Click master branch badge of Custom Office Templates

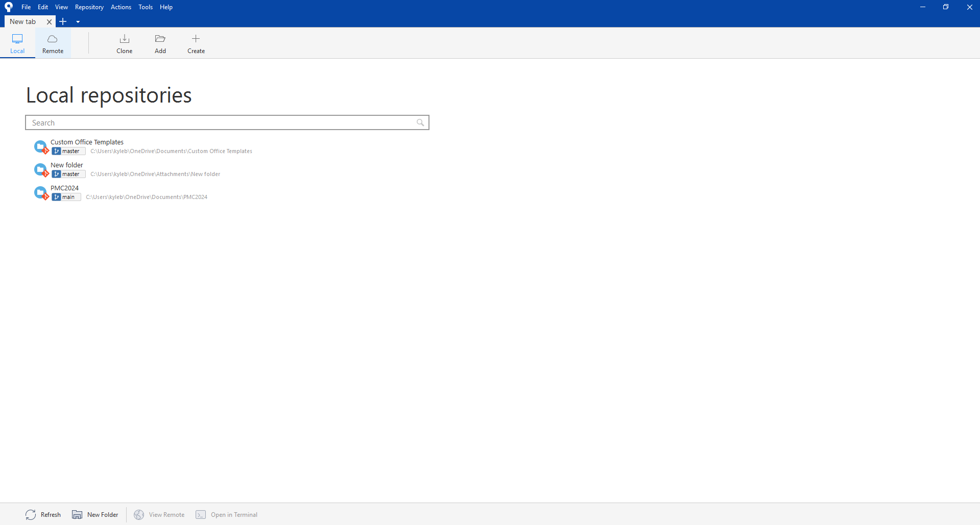pyautogui.click(x=68, y=151)
